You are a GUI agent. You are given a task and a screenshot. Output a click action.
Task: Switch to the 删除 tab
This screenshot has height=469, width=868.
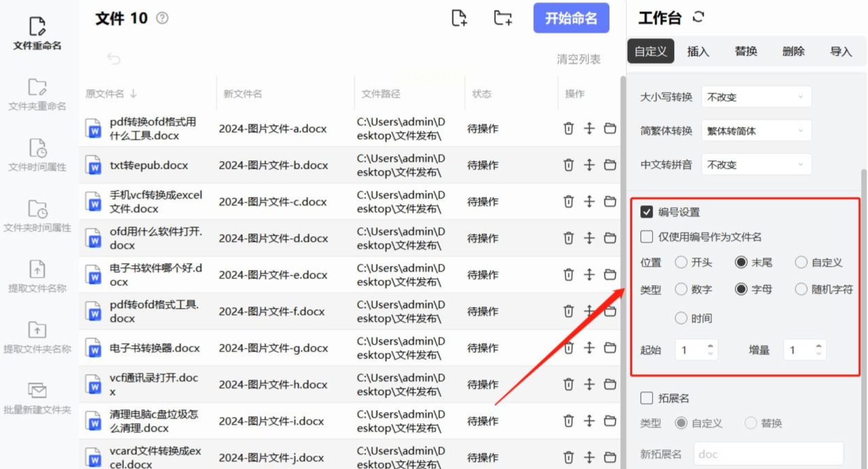(x=793, y=51)
